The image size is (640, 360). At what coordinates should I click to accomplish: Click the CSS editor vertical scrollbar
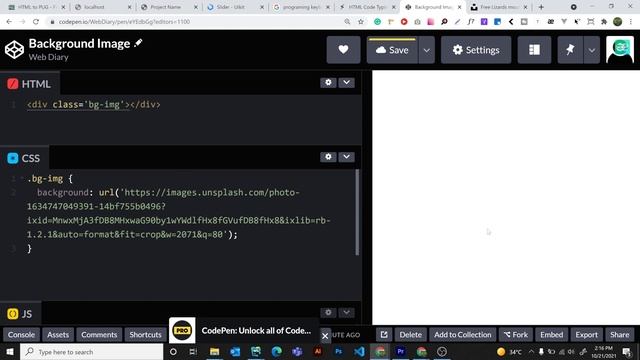358,212
